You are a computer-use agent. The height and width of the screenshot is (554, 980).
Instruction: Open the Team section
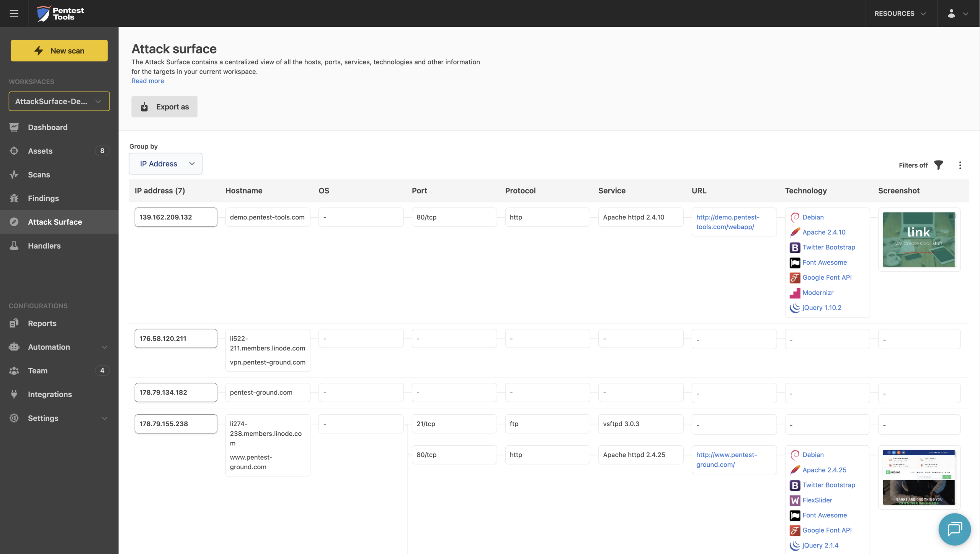(x=38, y=370)
